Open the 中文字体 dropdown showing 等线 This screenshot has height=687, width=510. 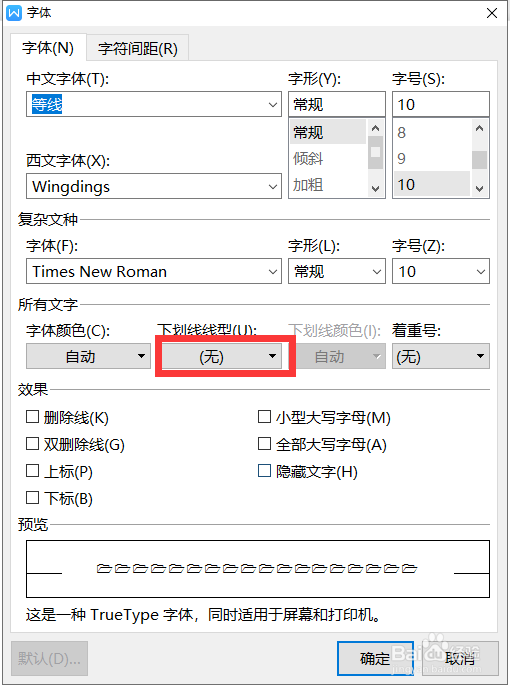154,104
